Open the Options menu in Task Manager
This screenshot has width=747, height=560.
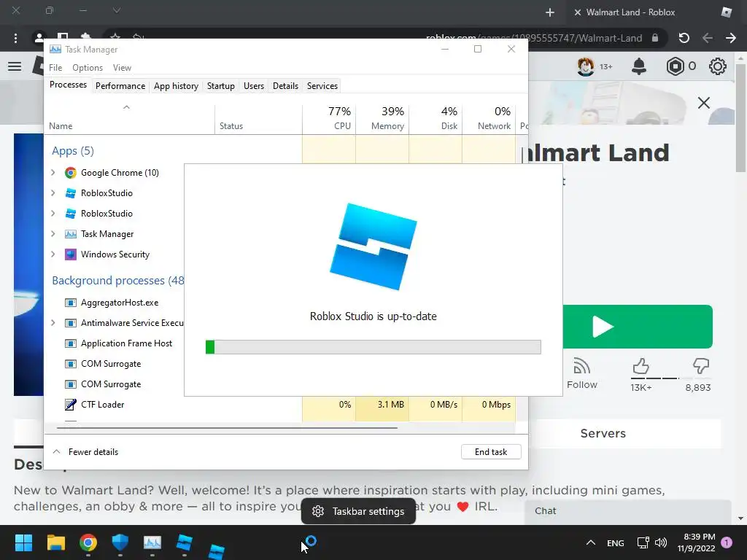tap(88, 68)
